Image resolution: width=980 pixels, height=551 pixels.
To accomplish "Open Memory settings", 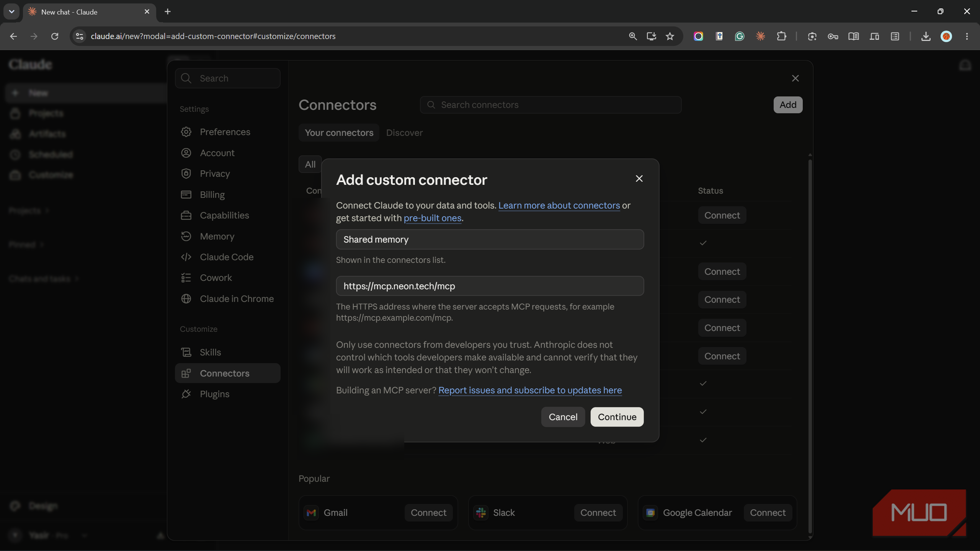I will (x=228, y=236).
